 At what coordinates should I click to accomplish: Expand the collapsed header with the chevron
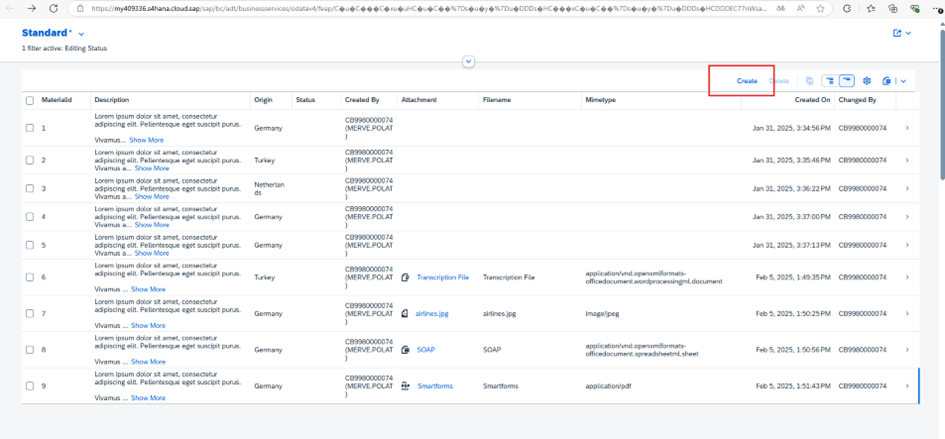pyautogui.click(x=468, y=62)
